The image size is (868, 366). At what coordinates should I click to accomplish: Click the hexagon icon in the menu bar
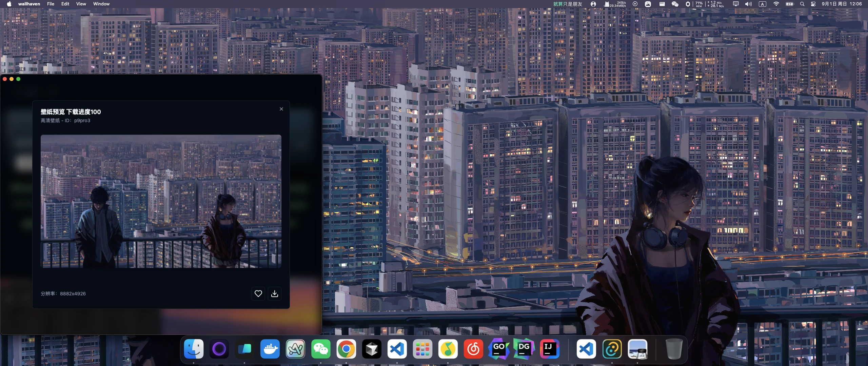coord(688,4)
